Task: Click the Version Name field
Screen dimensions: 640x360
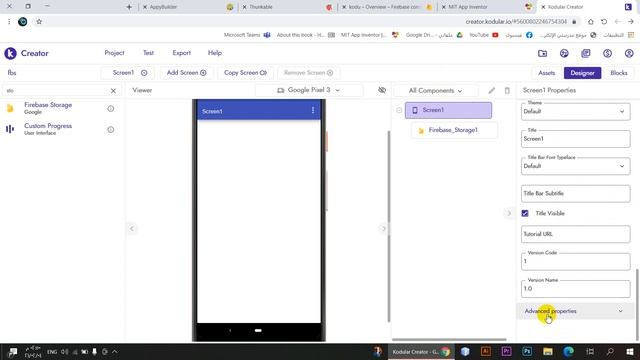Action: pos(576,289)
